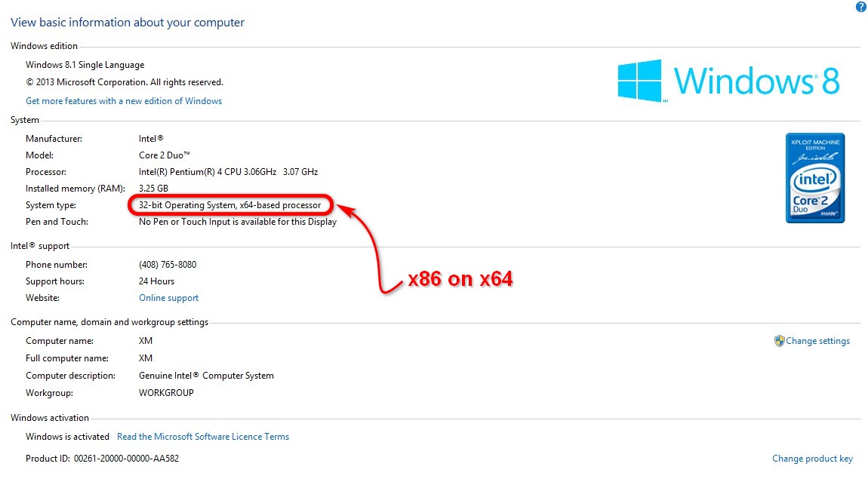Click the Intel support section heading
The image size is (868, 485).
coord(40,246)
